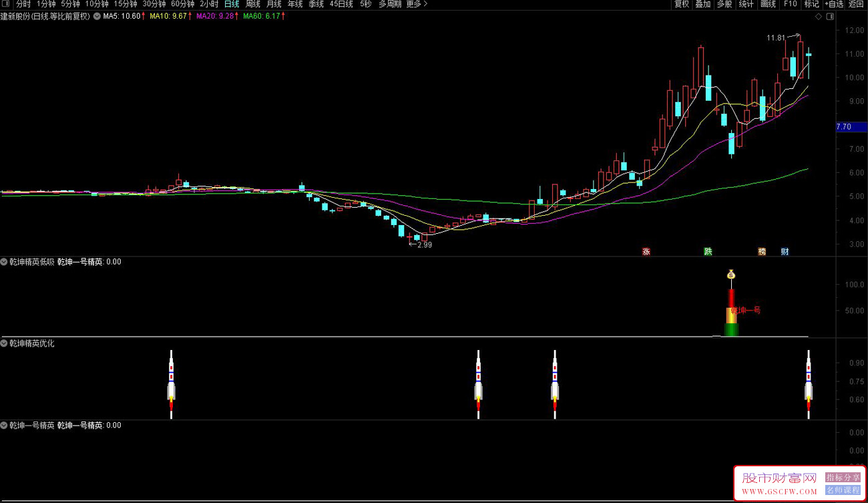Click the 乾坤一号 signal label
This screenshot has width=868, height=503.
pyautogui.click(x=746, y=311)
